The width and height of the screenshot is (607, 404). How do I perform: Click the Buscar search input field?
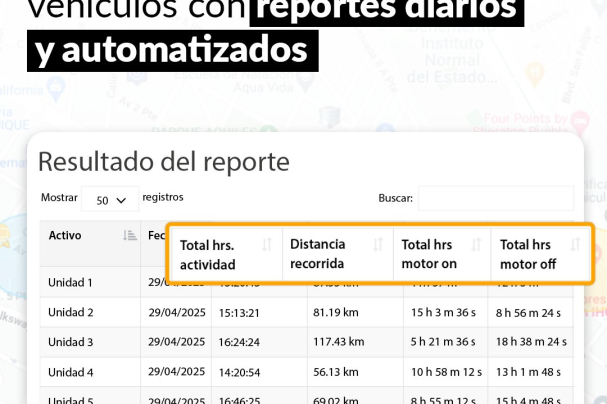[x=496, y=198]
